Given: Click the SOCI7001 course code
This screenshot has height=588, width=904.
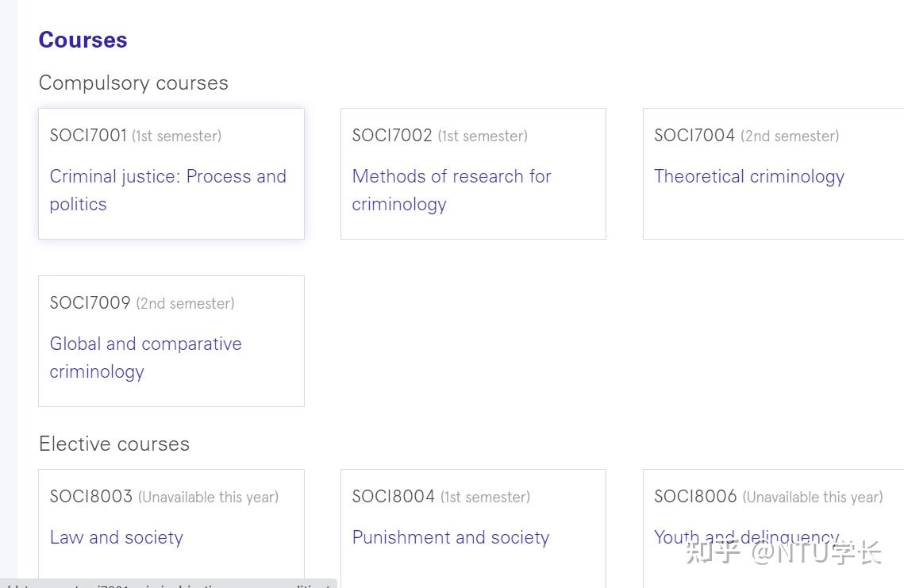Looking at the screenshot, I should point(88,136).
